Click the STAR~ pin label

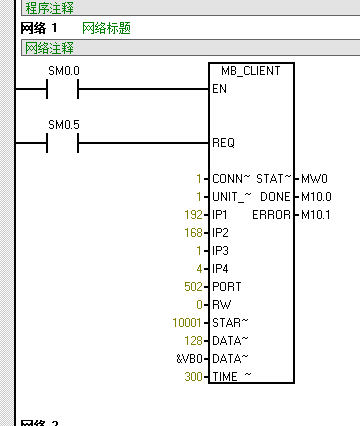click(x=230, y=323)
